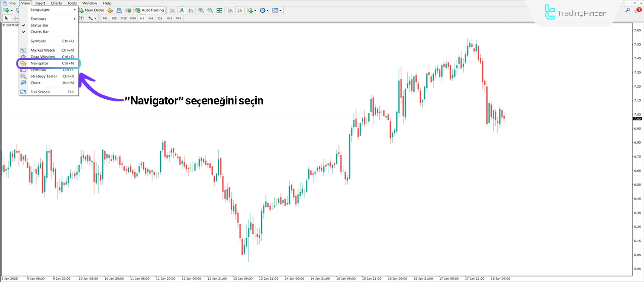Select the crosshair tool
The image size is (644, 282).
click(15, 18)
